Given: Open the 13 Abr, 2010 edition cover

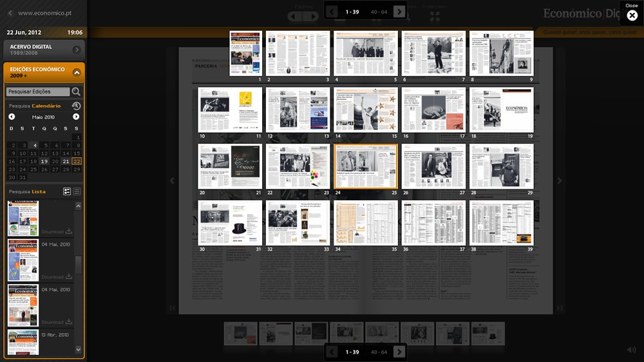Looking at the screenshot, I should (x=23, y=342).
